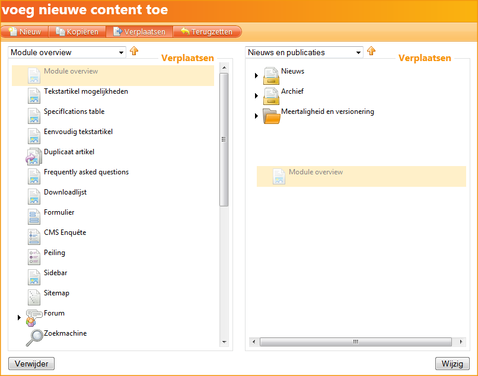
Task: Switch to the Kopiëren tab
Action: (77, 32)
